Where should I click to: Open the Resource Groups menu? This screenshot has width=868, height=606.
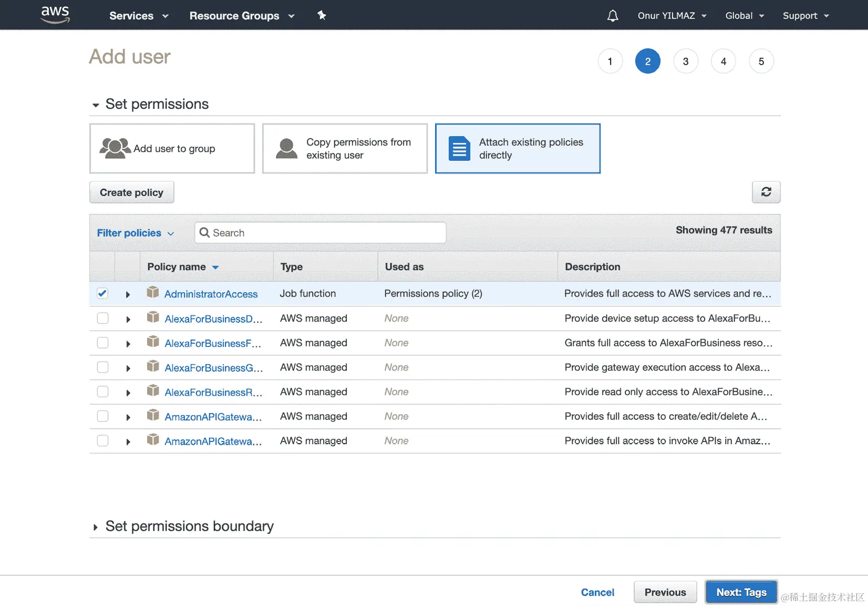[x=242, y=16]
